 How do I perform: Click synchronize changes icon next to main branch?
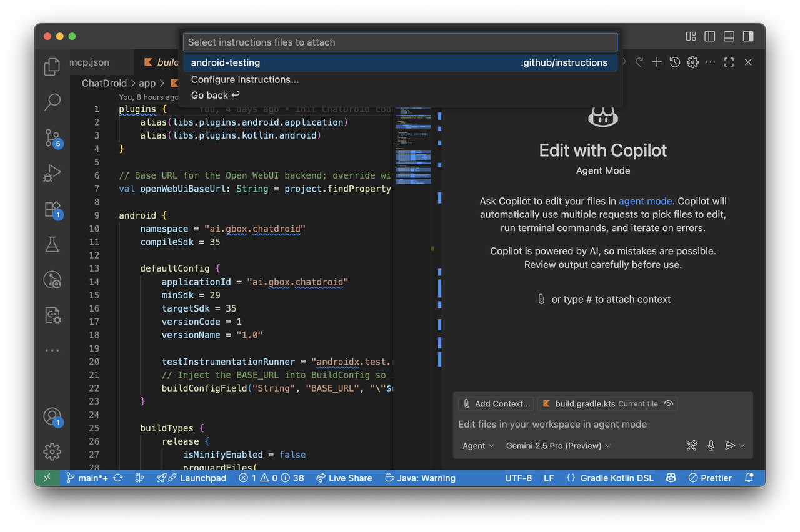pyautogui.click(x=117, y=478)
